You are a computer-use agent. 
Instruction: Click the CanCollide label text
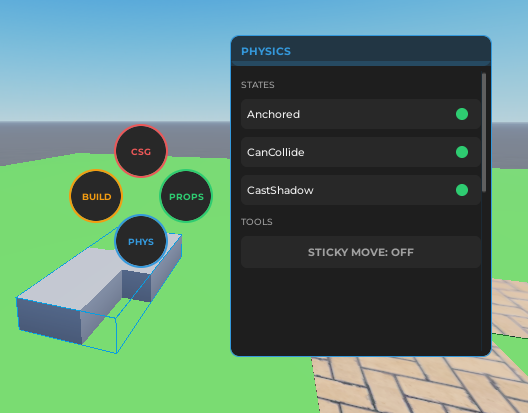(275, 152)
